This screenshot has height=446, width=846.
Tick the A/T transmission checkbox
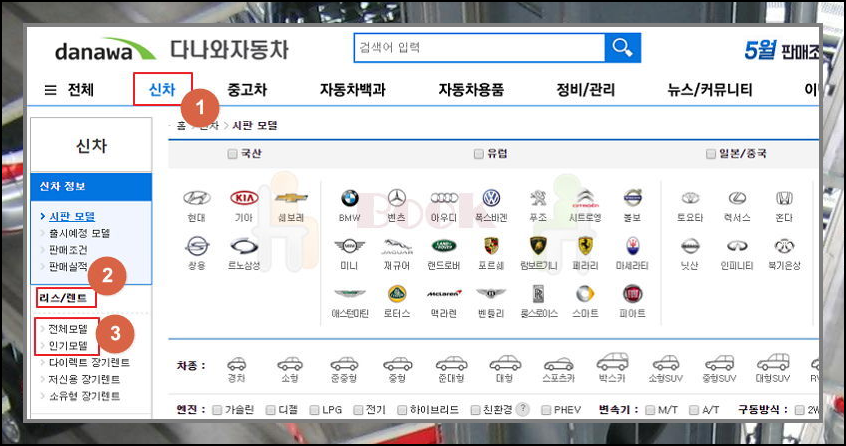point(694,410)
